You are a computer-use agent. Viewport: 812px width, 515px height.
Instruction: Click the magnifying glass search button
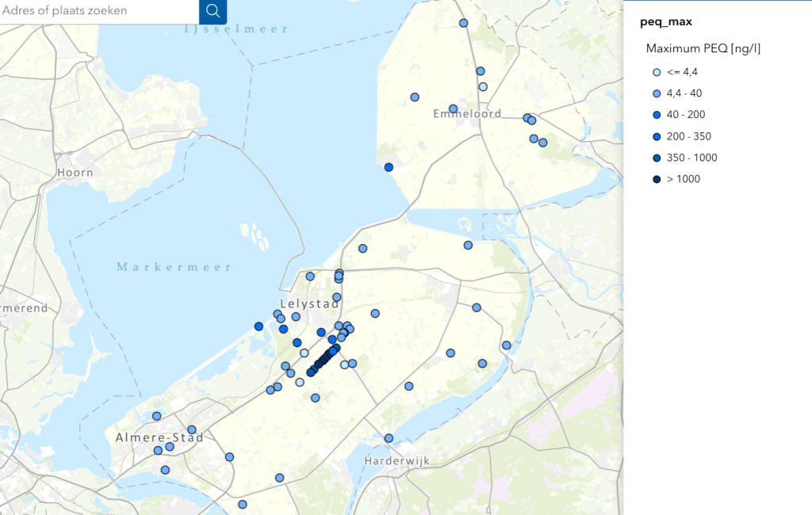[x=213, y=11]
